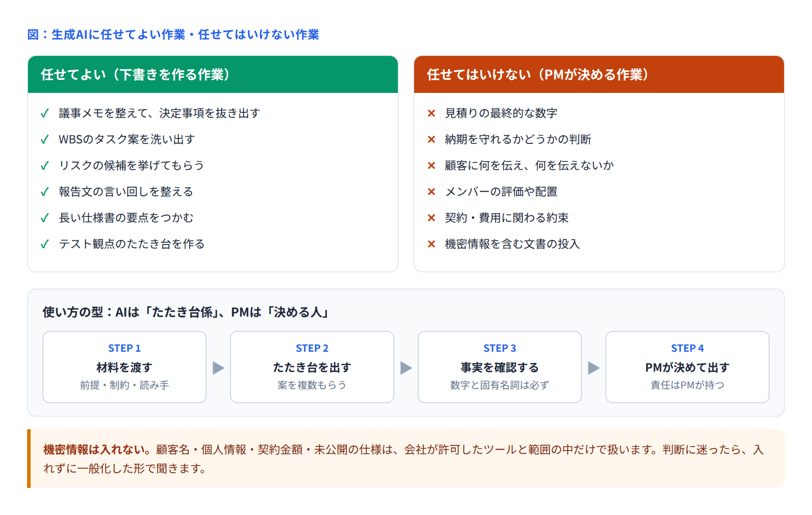The image size is (812, 515).
Task: Click the red 任せてはいけない header
Action: (599, 74)
